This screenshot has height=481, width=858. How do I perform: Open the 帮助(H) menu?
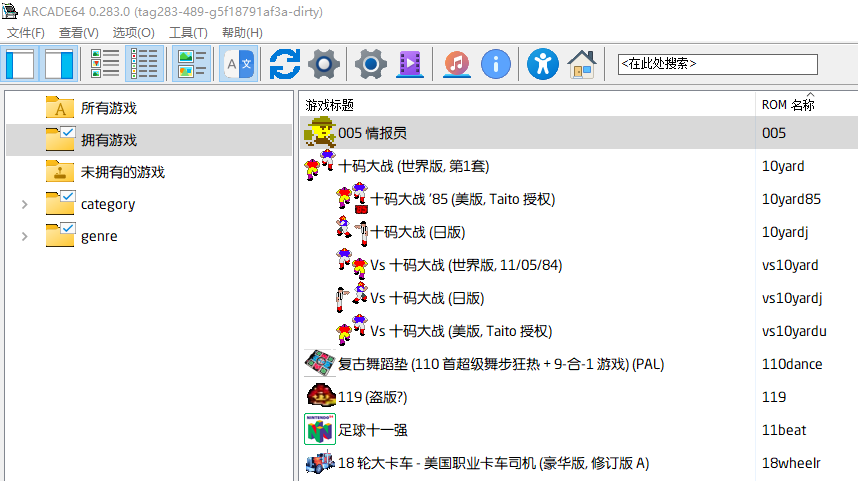pyautogui.click(x=242, y=33)
